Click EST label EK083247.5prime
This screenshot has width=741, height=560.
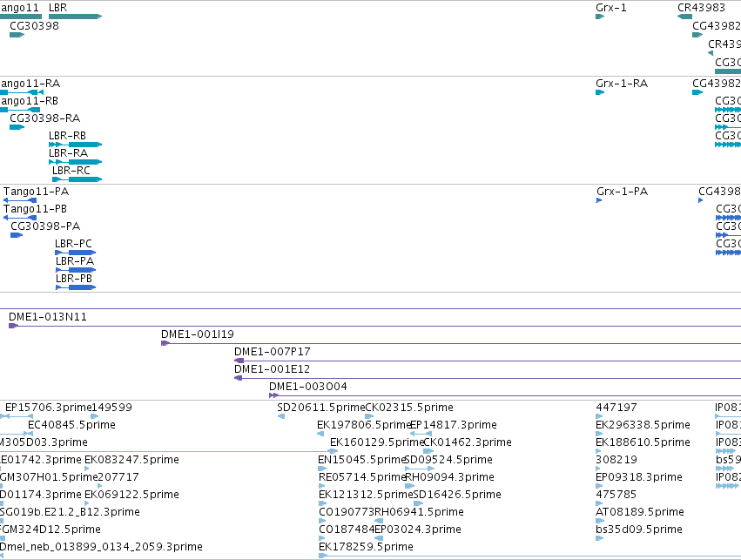pos(131,460)
